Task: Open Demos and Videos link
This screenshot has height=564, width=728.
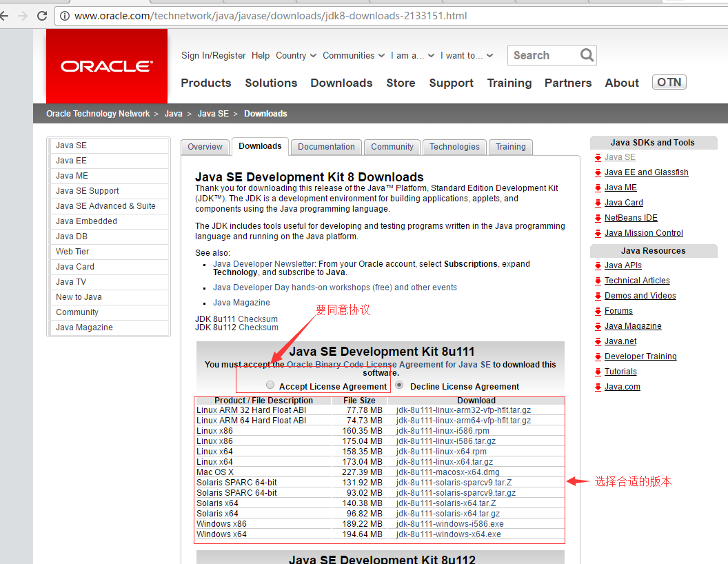Action: tap(640, 296)
